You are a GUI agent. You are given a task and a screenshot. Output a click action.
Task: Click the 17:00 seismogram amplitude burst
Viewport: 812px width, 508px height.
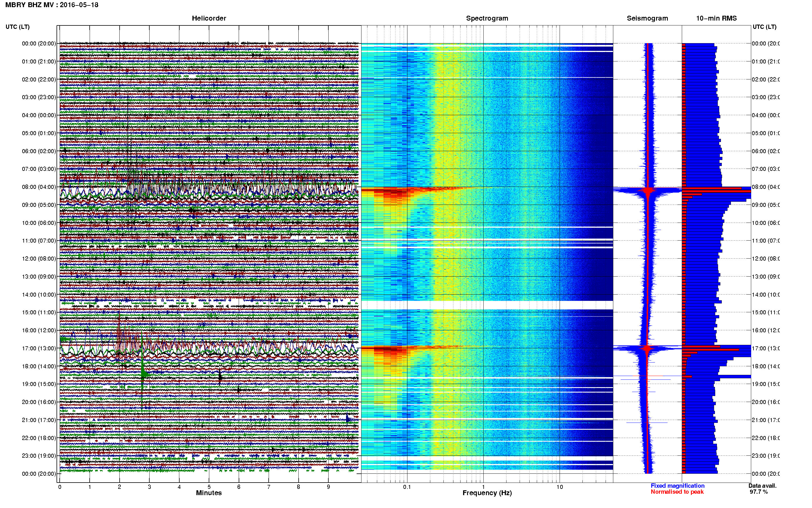[648, 348]
